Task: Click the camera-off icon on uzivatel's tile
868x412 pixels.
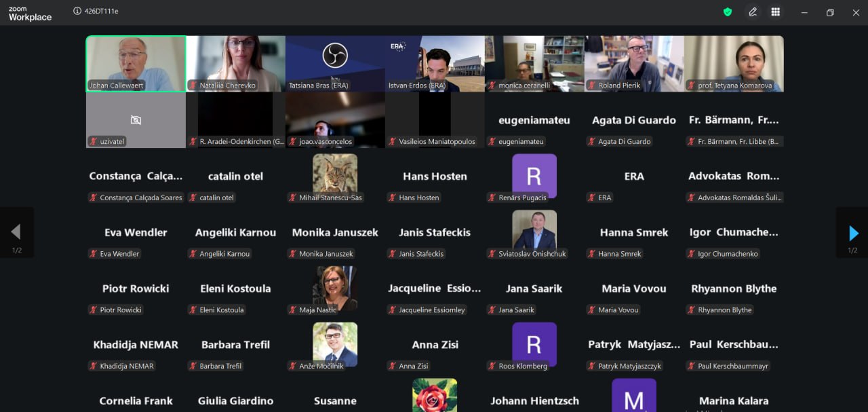Action: pyautogui.click(x=136, y=120)
